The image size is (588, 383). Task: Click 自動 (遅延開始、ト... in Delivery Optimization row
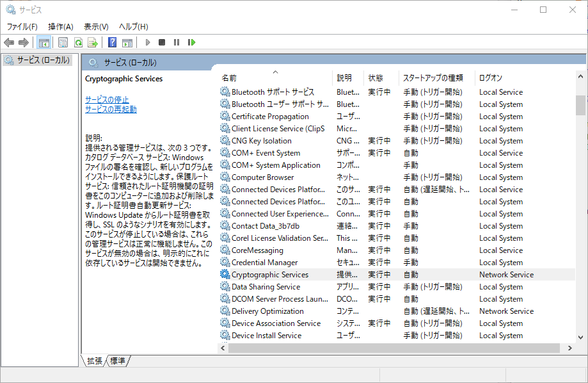tap(436, 311)
